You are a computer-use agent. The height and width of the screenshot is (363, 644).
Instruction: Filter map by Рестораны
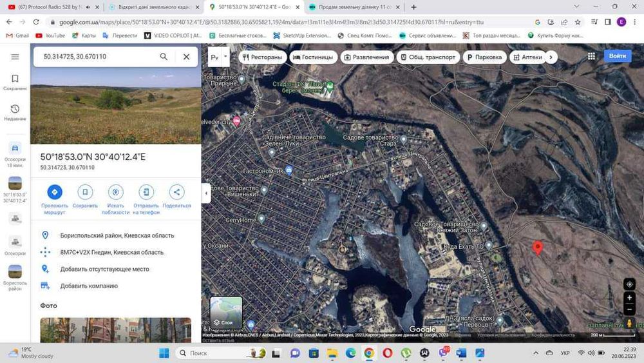pyautogui.click(x=263, y=57)
